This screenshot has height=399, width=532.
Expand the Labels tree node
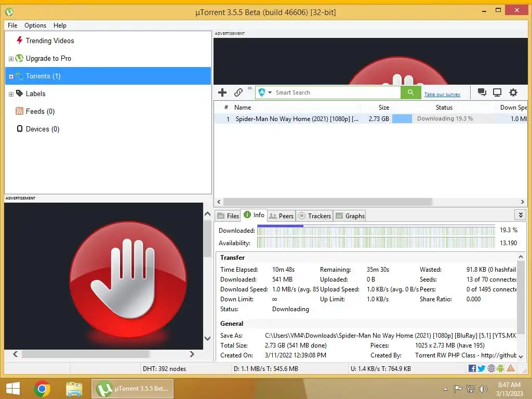(x=11, y=94)
